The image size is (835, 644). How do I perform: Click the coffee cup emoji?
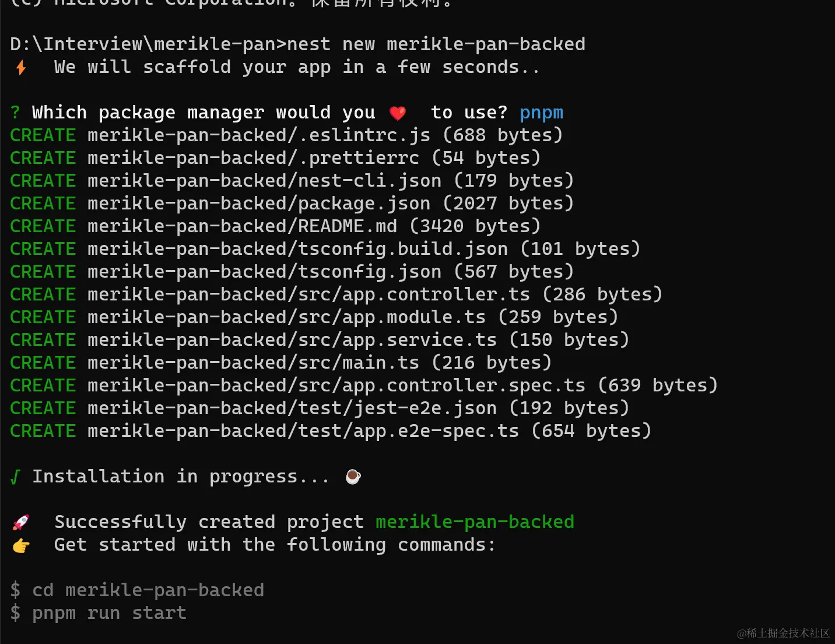point(353,477)
